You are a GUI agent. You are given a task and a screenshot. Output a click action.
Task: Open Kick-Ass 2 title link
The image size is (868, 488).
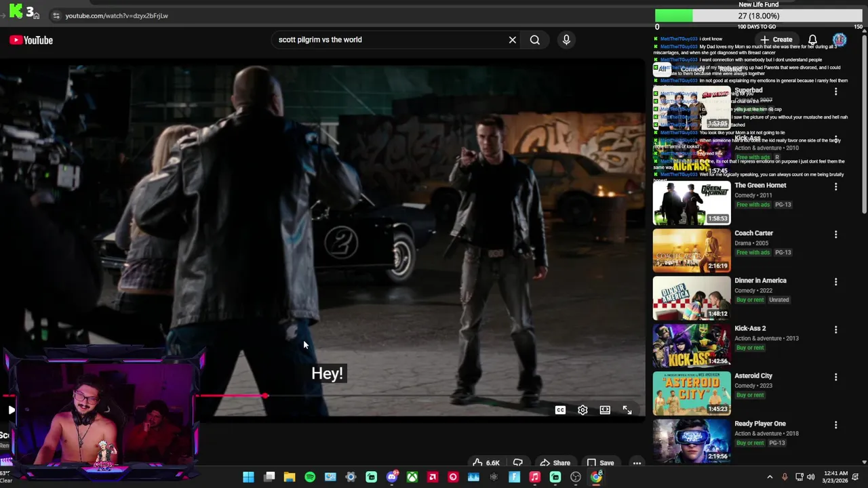pos(750,329)
